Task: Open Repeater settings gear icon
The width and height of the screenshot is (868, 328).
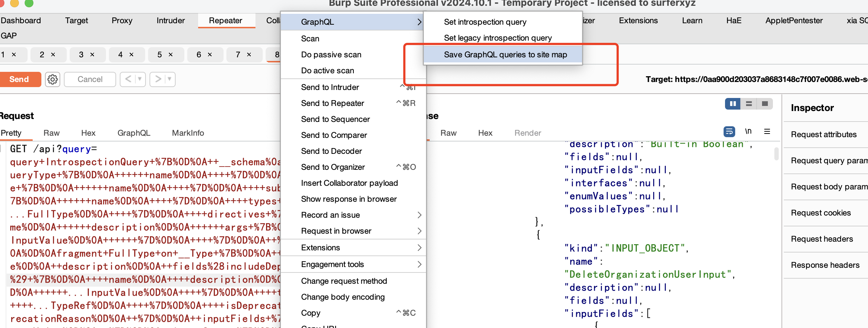Action: tap(53, 79)
